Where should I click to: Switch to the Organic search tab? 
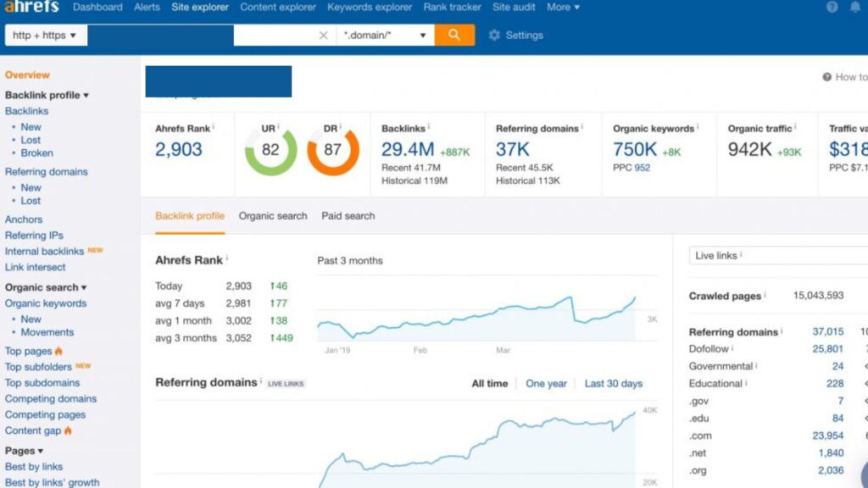pos(273,216)
